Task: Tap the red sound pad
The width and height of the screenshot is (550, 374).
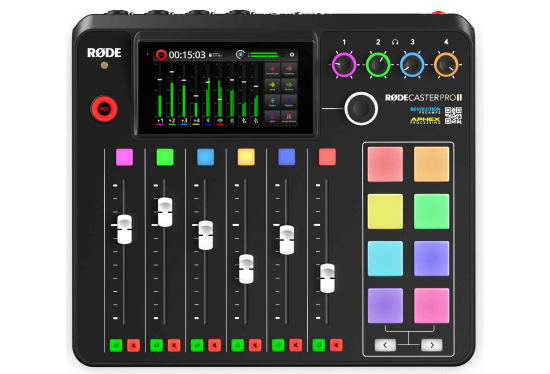Action: (385, 164)
